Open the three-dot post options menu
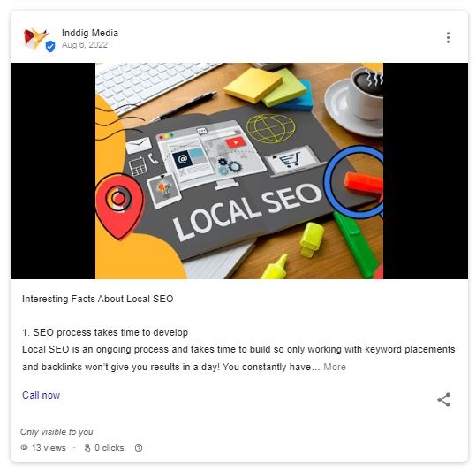The height and width of the screenshot is (471, 476). tap(448, 38)
